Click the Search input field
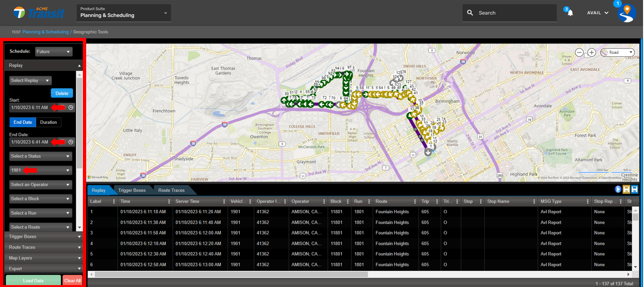The image size is (644, 287). pos(514,13)
